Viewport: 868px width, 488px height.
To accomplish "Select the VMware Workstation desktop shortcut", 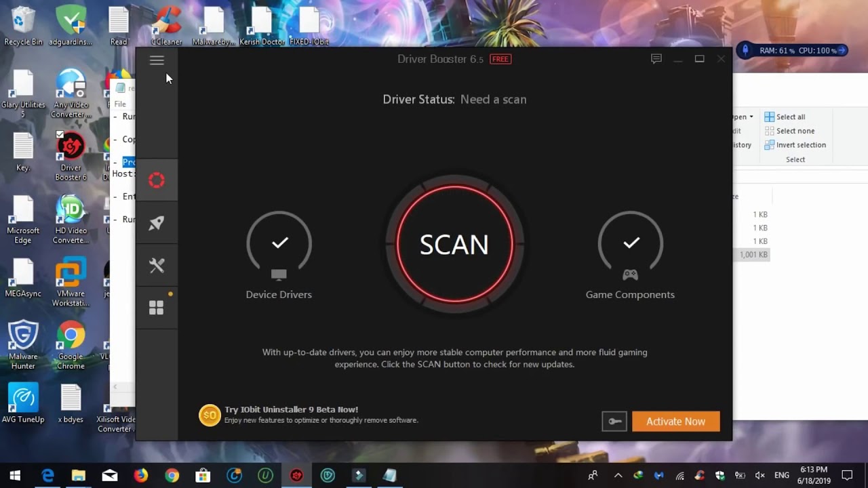I will (71, 283).
